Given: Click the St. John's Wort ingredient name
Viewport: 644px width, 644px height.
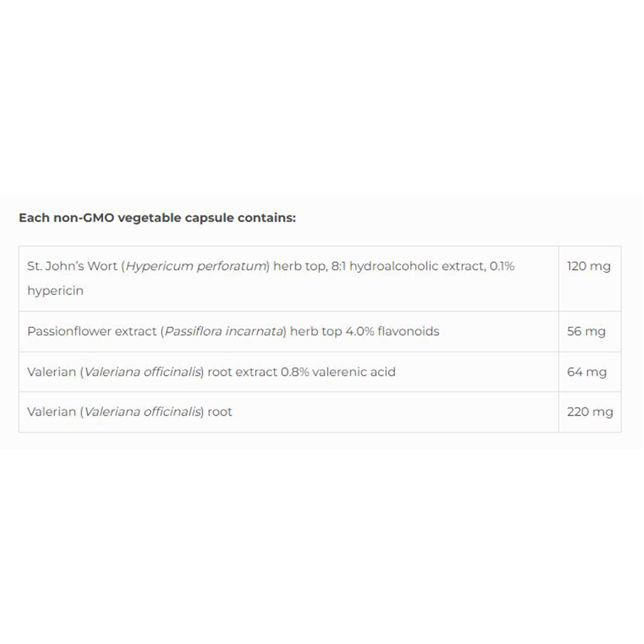Looking at the screenshot, I should [72, 266].
